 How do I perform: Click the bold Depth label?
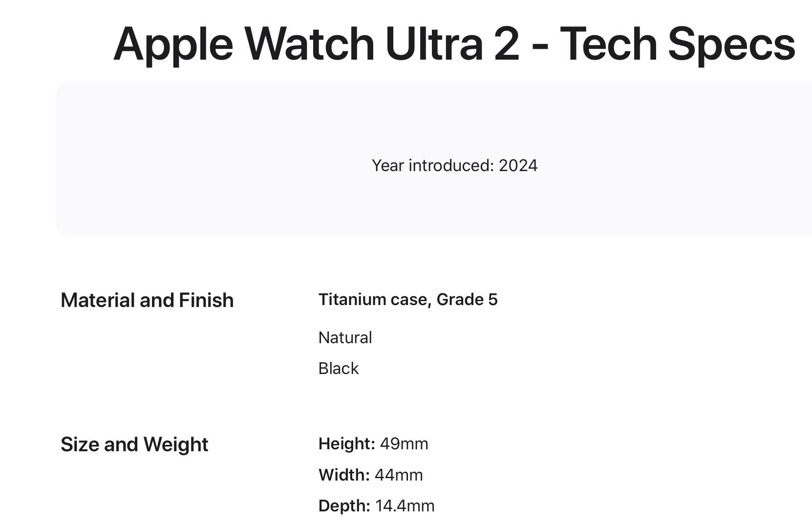click(x=344, y=506)
